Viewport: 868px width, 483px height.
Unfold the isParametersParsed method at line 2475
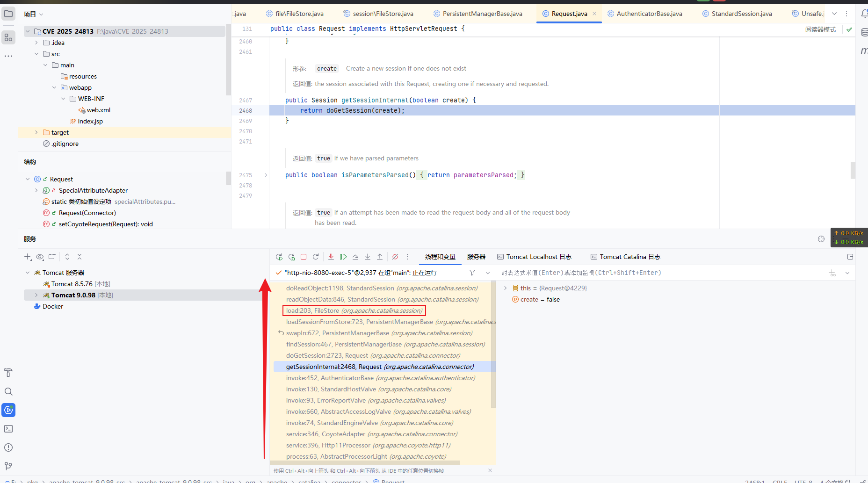point(266,175)
